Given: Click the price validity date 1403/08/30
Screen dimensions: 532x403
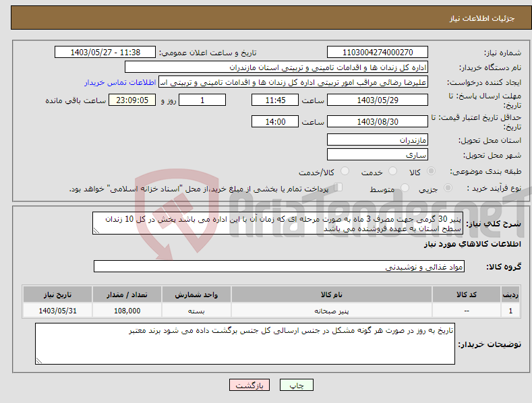Looking at the screenshot, I should coord(378,121).
